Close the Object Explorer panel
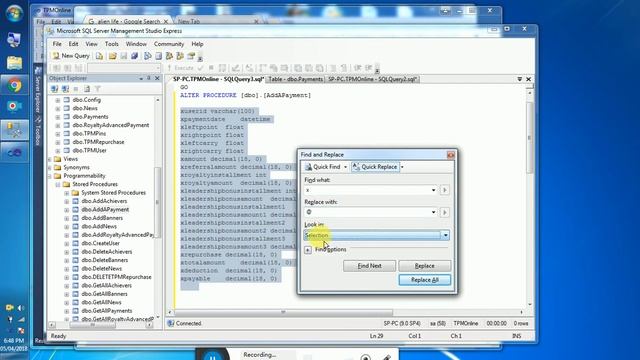The height and width of the screenshot is (360, 640). [157, 78]
